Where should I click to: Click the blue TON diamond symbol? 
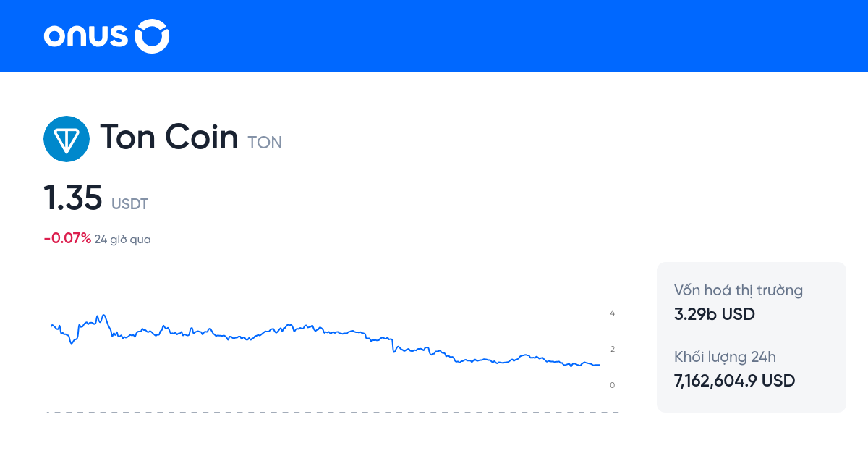66,138
